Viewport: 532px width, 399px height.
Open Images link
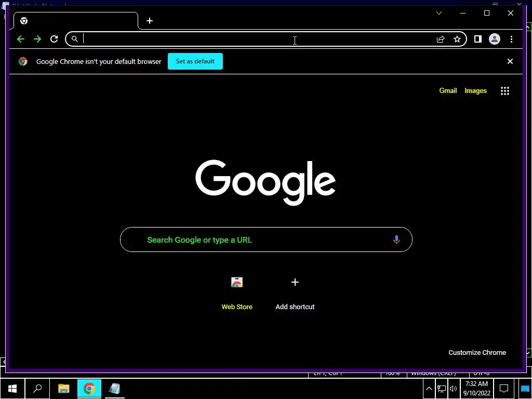pos(475,90)
